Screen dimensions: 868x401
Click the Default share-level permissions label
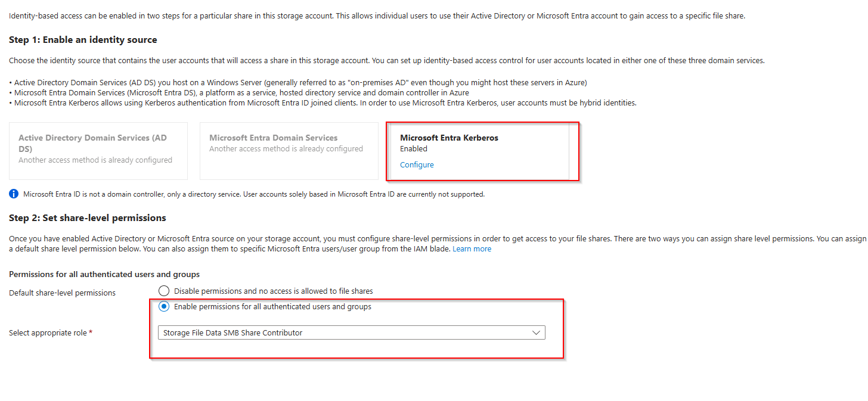pyautogui.click(x=62, y=293)
